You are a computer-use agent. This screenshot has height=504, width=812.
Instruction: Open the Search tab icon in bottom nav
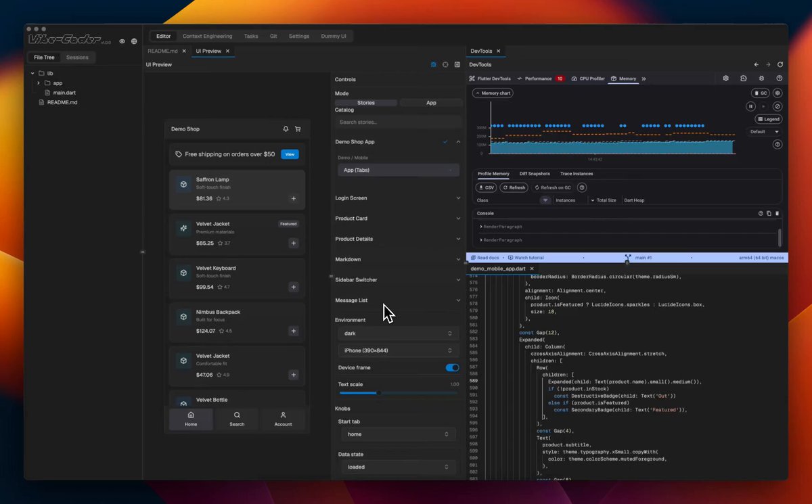(237, 415)
